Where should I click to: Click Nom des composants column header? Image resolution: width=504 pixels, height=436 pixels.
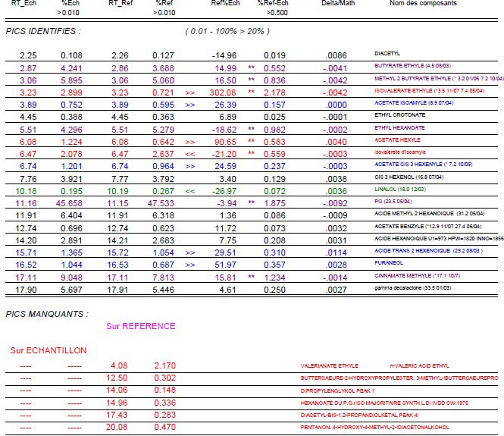click(x=423, y=3)
